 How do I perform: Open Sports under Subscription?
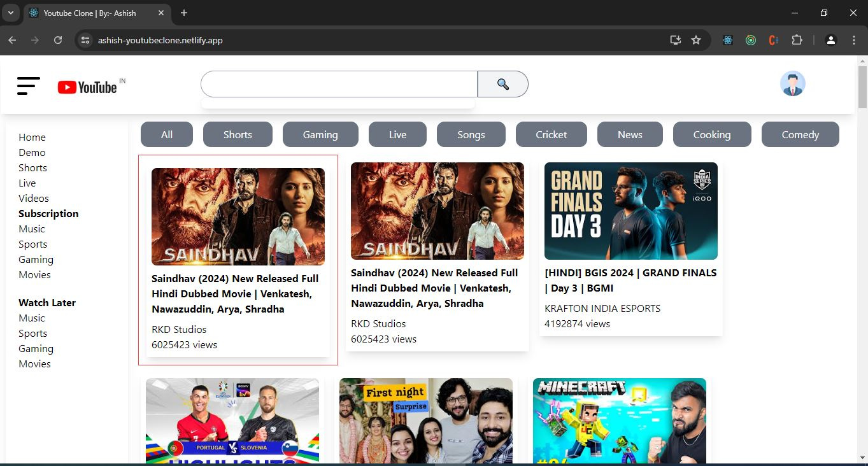pos(32,244)
